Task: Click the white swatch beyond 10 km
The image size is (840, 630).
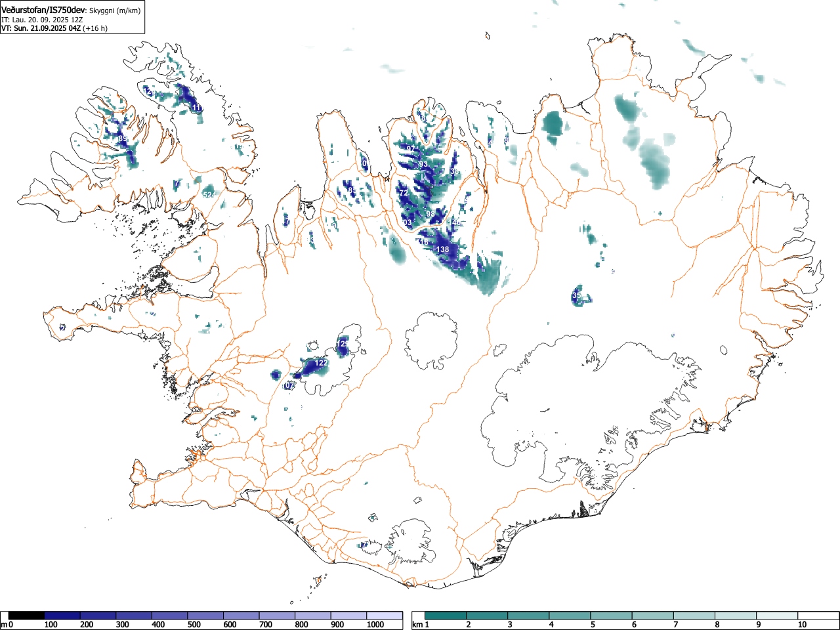Action: pos(818,616)
